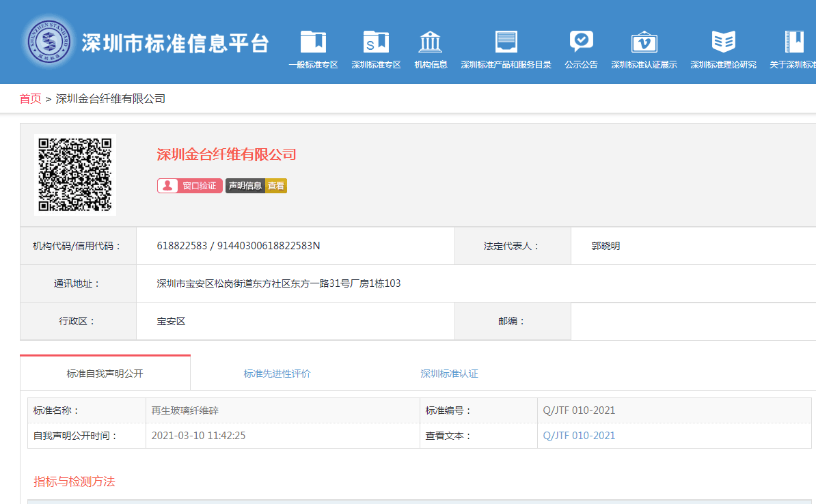The height and width of the screenshot is (504, 816).
Task: Click the 行政区 label
Action: pyautogui.click(x=77, y=321)
